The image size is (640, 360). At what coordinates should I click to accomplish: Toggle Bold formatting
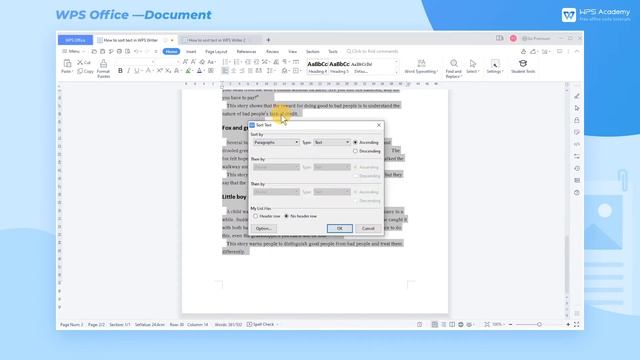point(120,71)
